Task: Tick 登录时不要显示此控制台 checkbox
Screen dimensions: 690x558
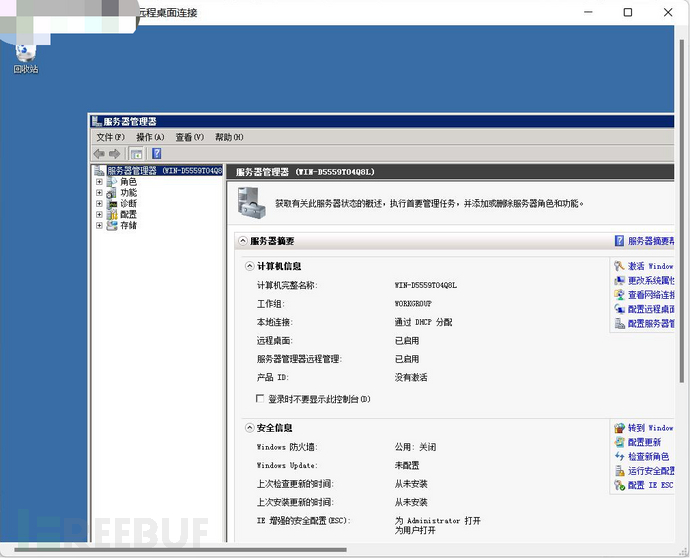Action: (260, 398)
